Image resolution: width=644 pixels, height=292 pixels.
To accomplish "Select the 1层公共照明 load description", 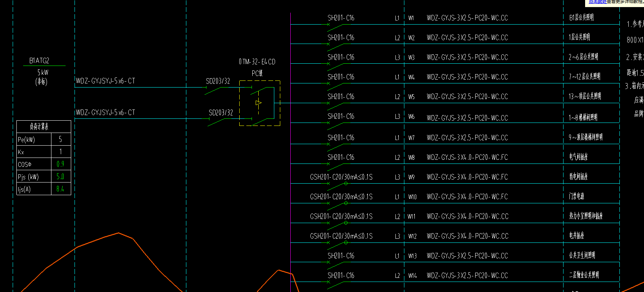I will (x=580, y=37).
